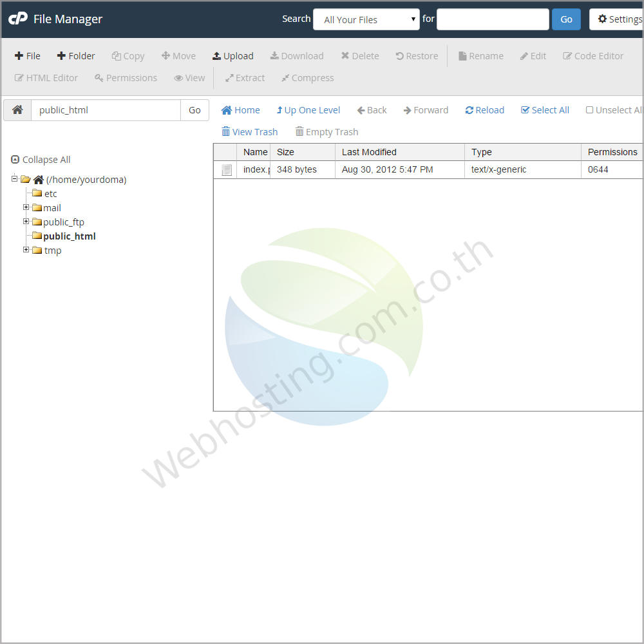Reload the file listing

pyautogui.click(x=485, y=110)
